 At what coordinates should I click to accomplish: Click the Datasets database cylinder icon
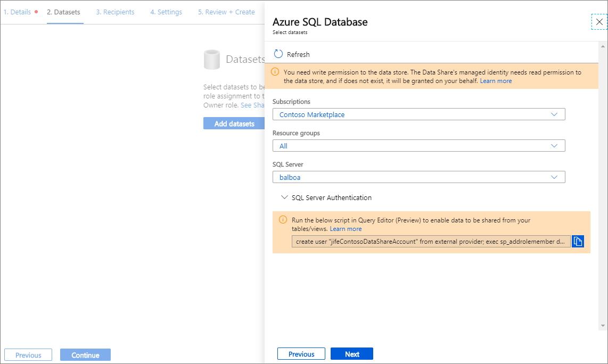click(x=212, y=60)
